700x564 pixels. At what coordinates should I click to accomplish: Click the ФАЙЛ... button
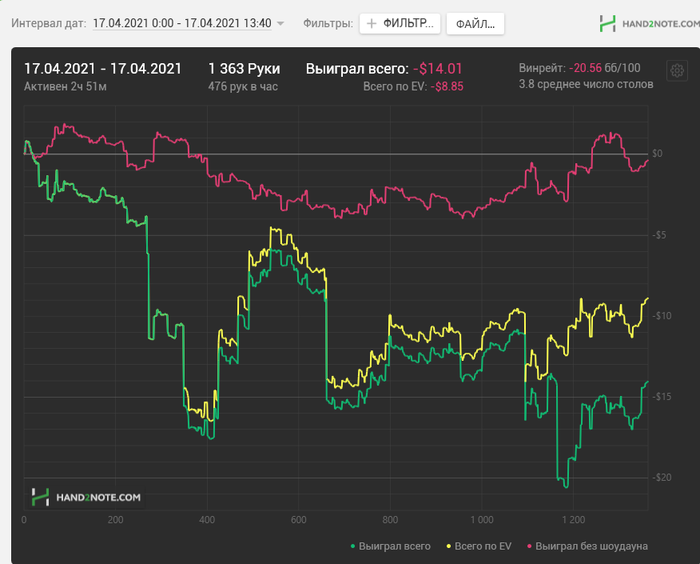coord(475,24)
